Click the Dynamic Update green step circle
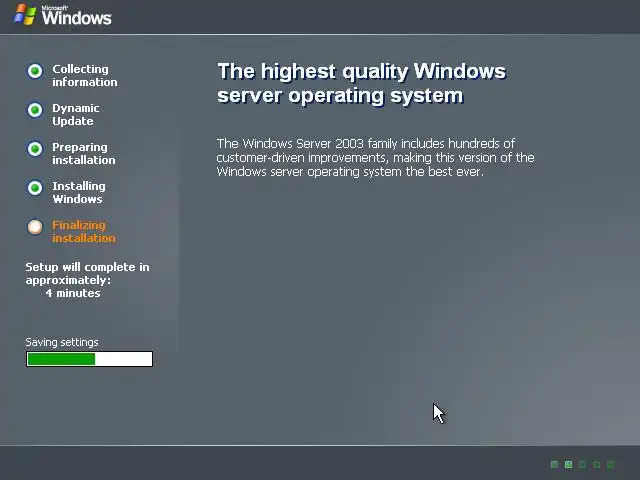This screenshot has height=480, width=640. coord(35,110)
